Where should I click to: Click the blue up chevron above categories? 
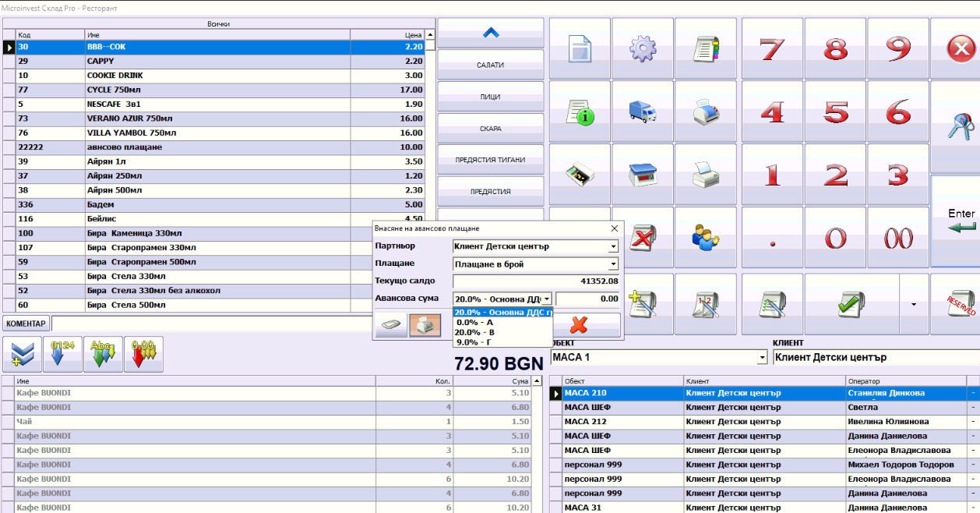491,33
